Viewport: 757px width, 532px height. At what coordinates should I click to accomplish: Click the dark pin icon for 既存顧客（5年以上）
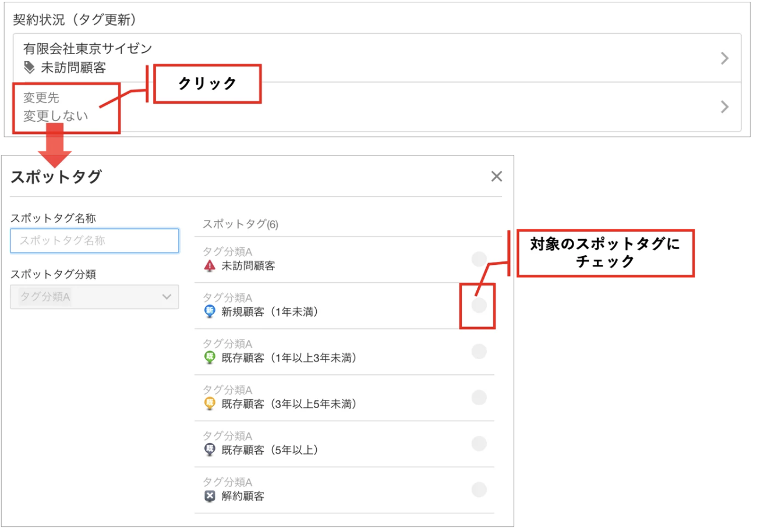pos(210,450)
